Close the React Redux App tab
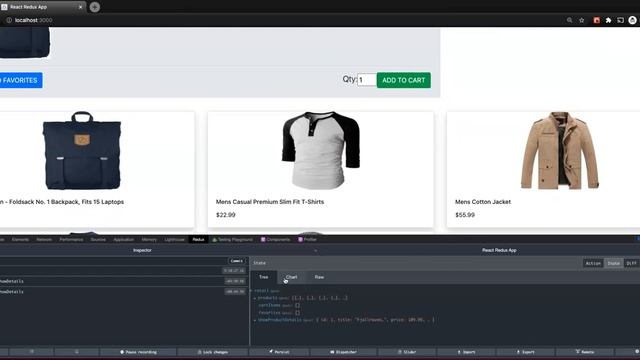Screen dimensions: 640x360 coord(80,7)
